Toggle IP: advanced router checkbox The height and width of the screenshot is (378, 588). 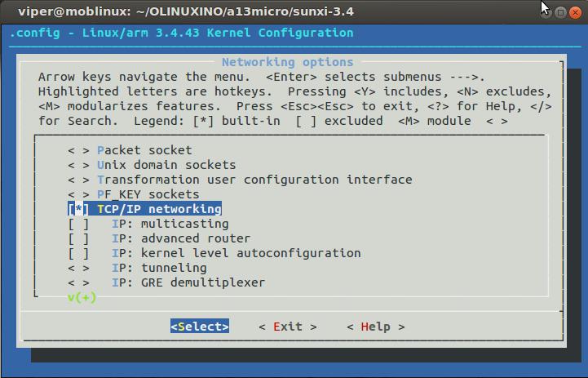pos(78,238)
